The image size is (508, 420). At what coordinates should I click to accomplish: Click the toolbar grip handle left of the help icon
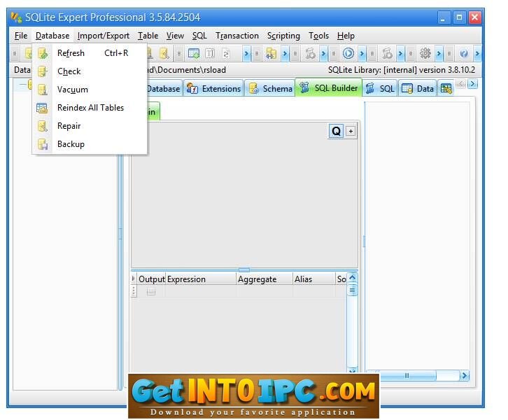(x=449, y=54)
